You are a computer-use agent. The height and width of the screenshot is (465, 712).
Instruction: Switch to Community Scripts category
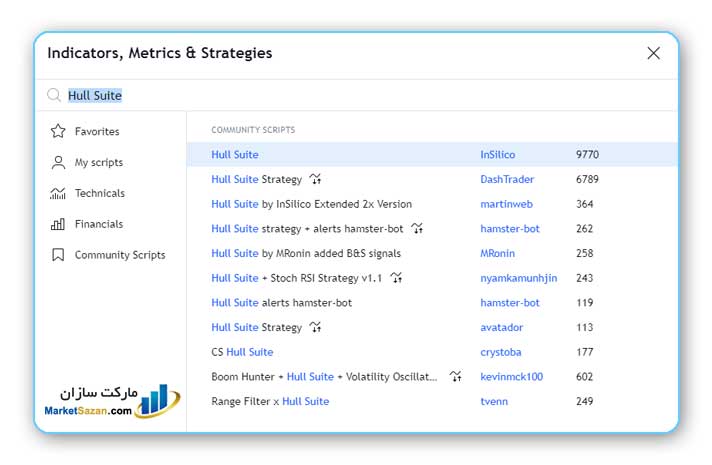(119, 255)
